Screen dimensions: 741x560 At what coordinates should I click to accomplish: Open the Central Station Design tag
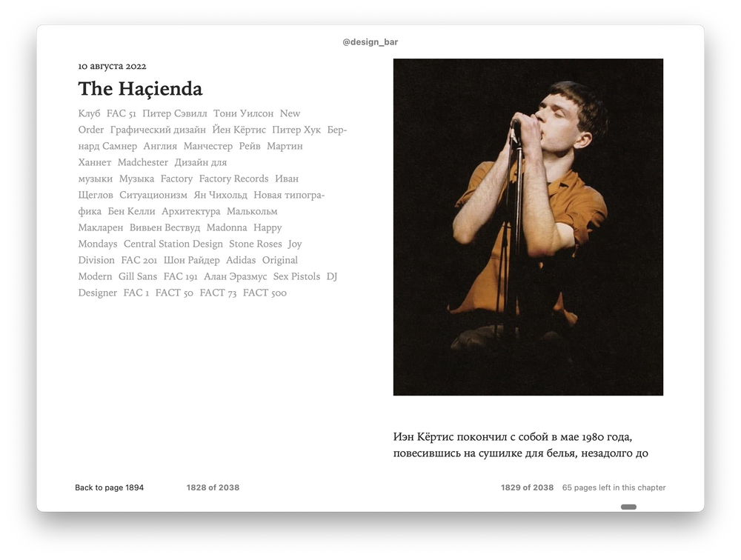point(173,244)
